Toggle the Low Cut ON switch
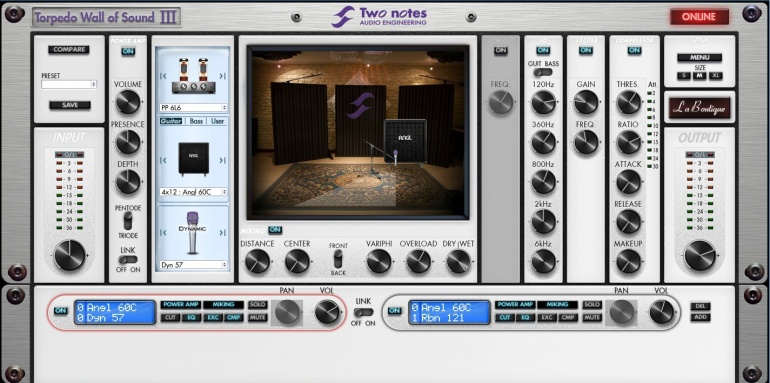770x383 pixels. 500,50
